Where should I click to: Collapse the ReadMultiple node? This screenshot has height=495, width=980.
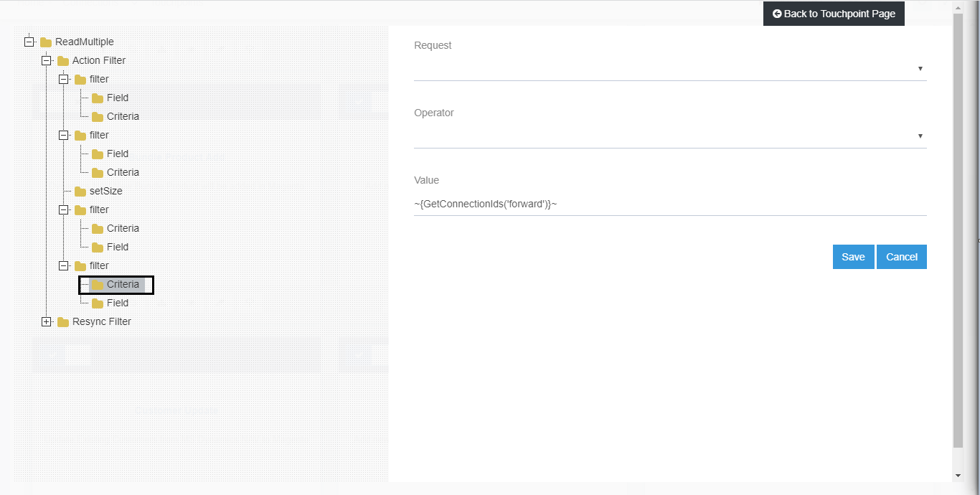[x=29, y=42]
